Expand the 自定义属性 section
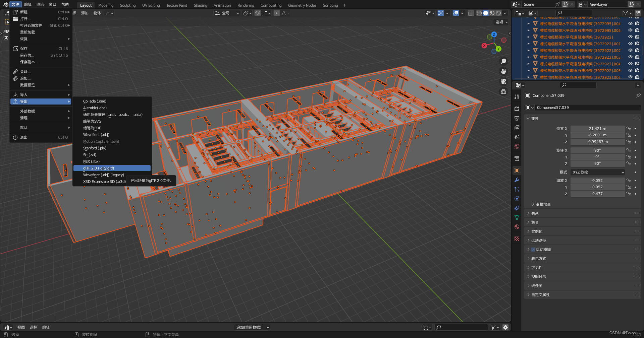Image resolution: width=644 pixels, height=338 pixels. [x=540, y=294]
